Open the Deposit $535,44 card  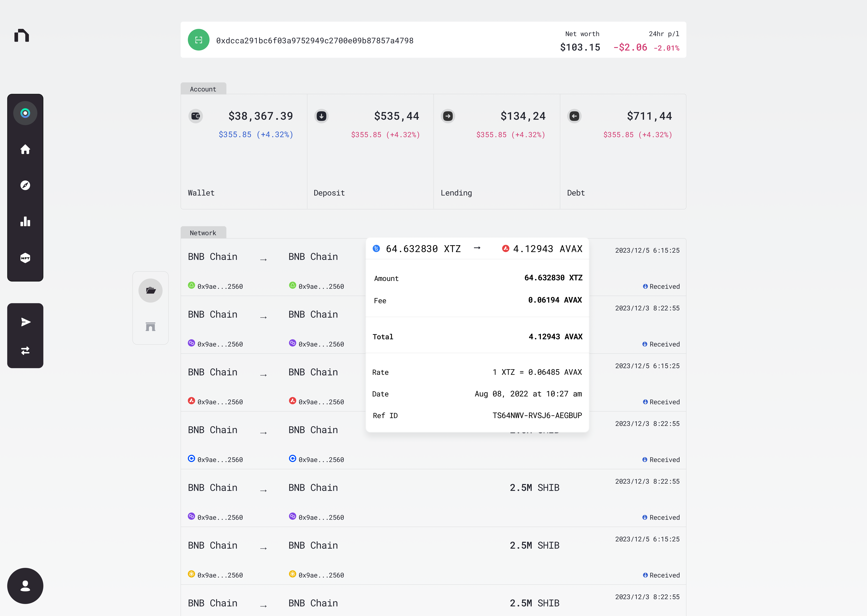(x=370, y=152)
